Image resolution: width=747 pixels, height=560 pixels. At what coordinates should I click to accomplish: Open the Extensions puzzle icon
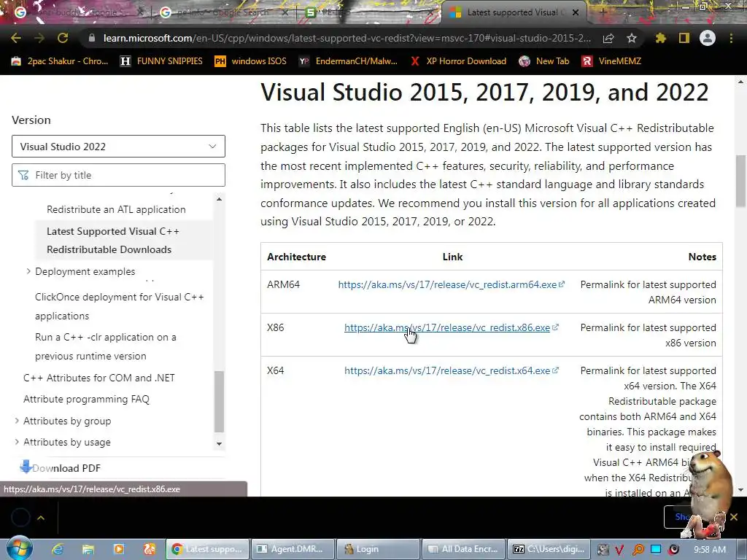coord(661,38)
